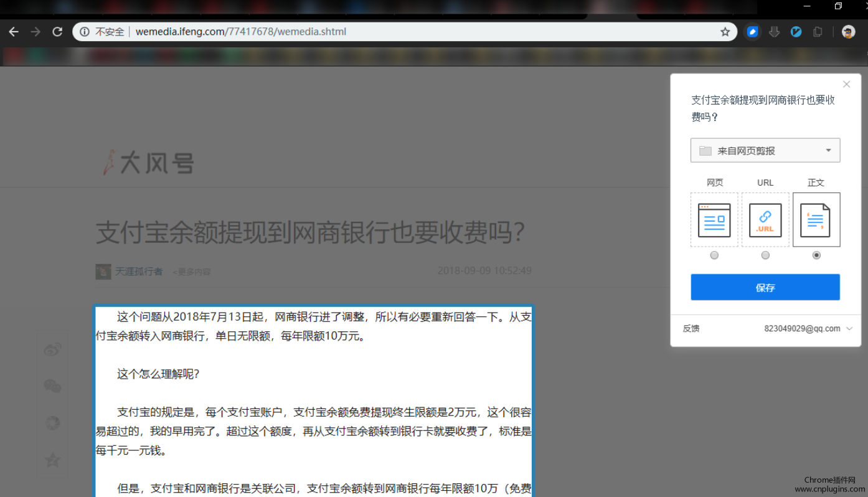The height and width of the screenshot is (497, 868).
Task: Select the 网页 radio button
Action: tap(714, 255)
